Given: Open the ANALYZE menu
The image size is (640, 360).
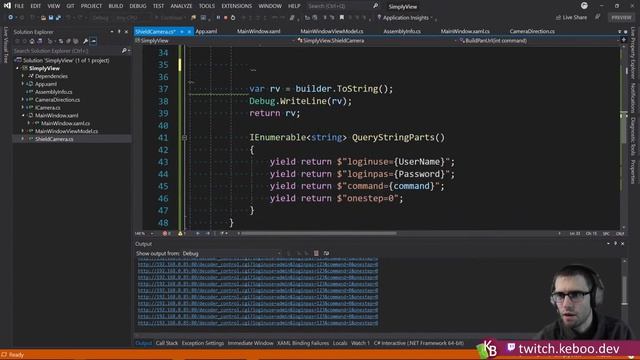Looking at the screenshot, I should 181,6.
